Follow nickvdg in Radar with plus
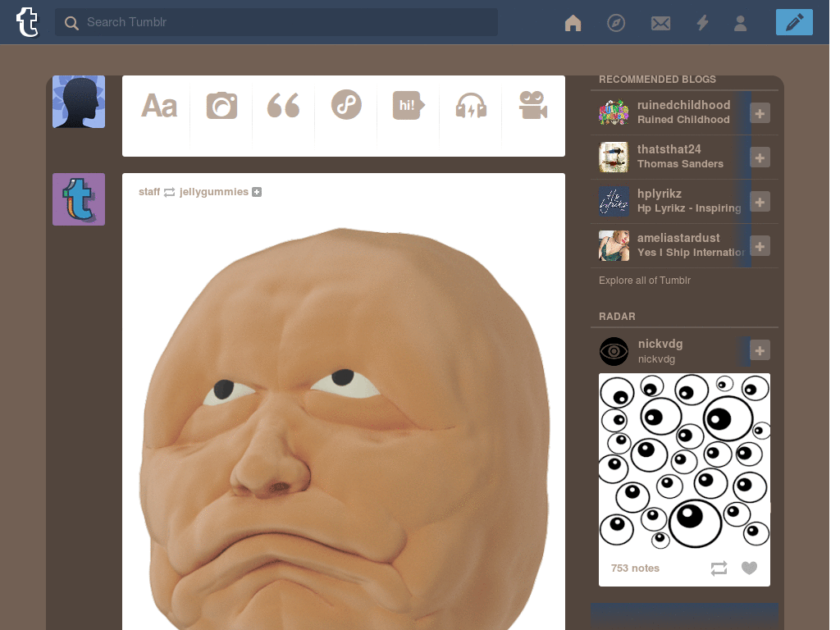Image resolution: width=840 pixels, height=630 pixels. point(760,351)
